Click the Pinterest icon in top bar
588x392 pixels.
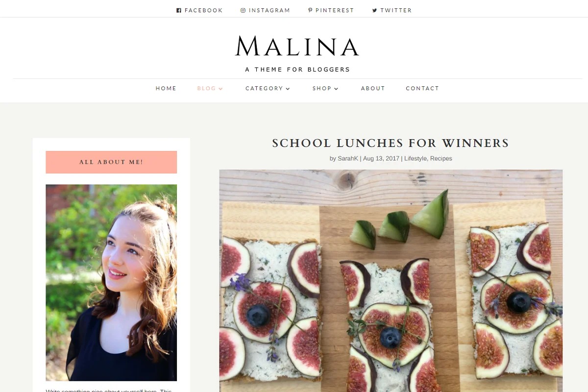[x=310, y=10]
